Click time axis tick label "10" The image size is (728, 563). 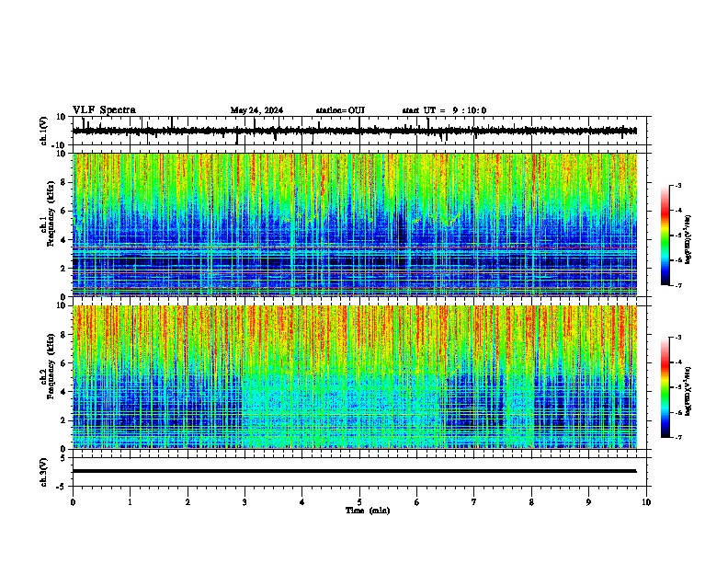click(x=646, y=502)
